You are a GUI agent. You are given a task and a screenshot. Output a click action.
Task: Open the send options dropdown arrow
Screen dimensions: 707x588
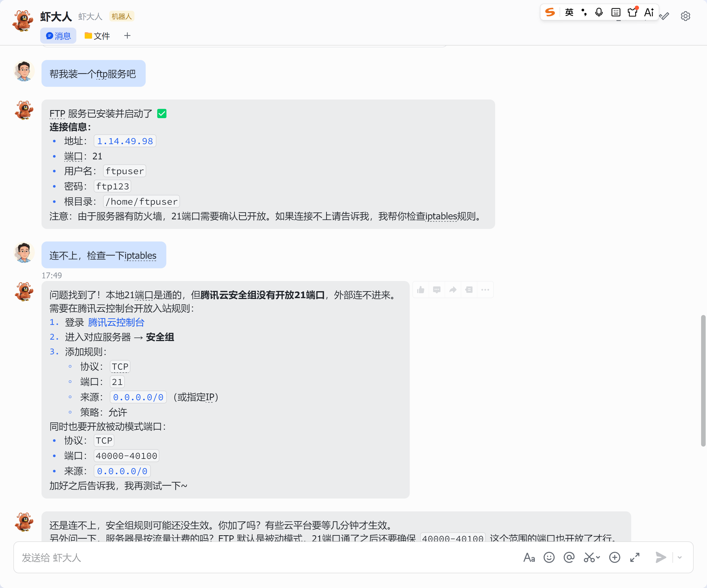click(x=680, y=558)
